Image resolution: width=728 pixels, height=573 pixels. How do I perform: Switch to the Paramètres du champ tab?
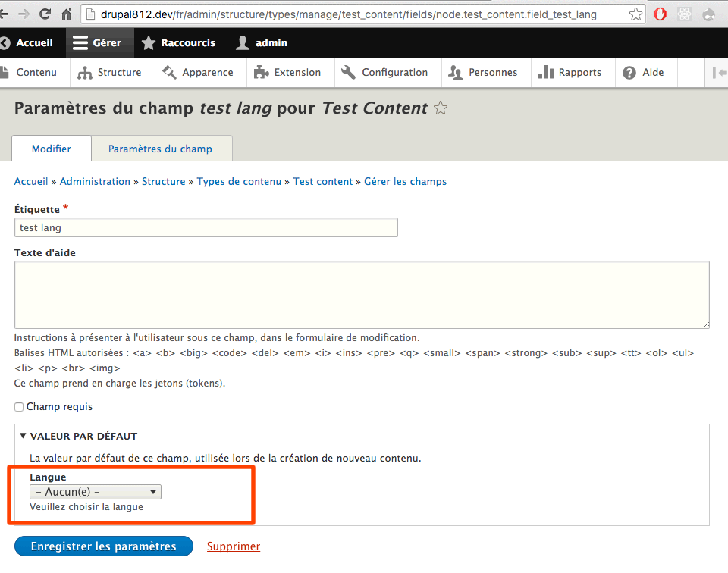(161, 149)
